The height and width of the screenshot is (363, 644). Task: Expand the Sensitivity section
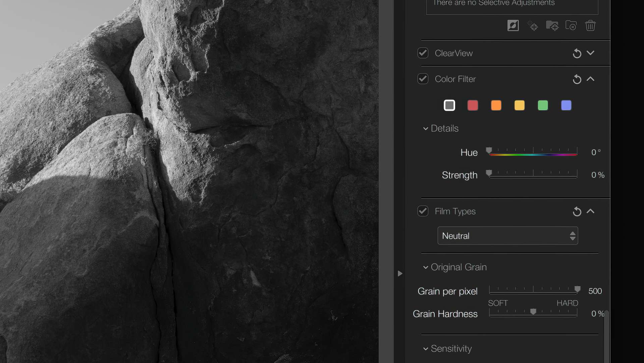(x=425, y=349)
